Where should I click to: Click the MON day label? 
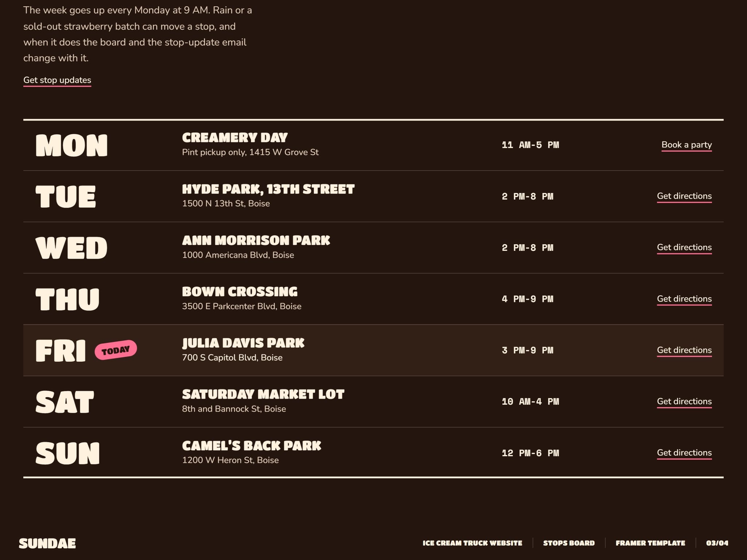coord(71,145)
